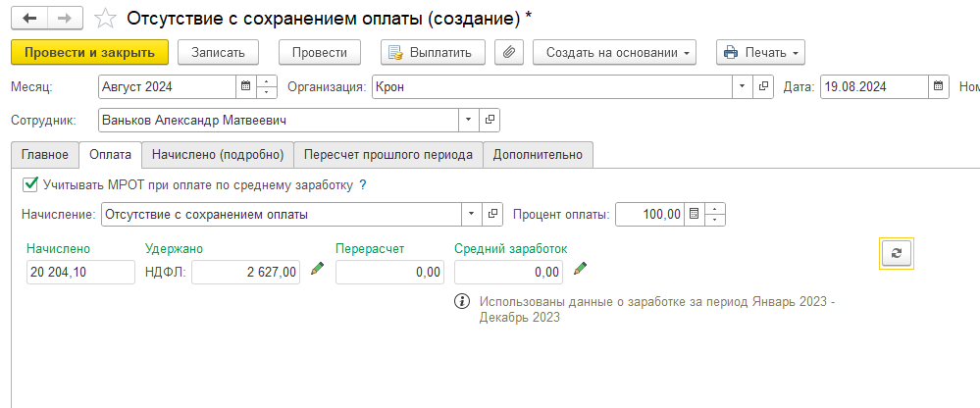Image resolution: width=980 pixels, height=408 pixels.
Task: Expand Сотрудник dropdown list
Action: (x=469, y=120)
